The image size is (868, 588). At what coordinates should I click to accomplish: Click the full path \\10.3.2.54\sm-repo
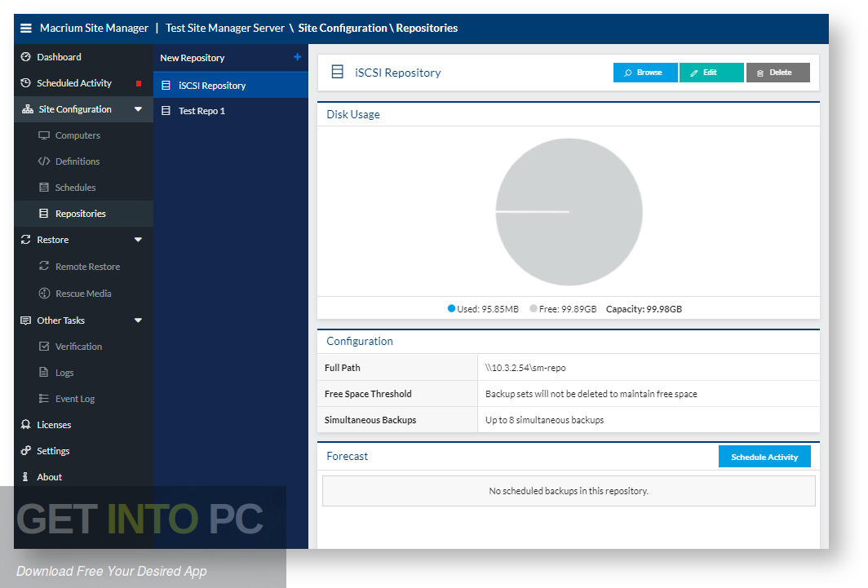[x=525, y=368]
